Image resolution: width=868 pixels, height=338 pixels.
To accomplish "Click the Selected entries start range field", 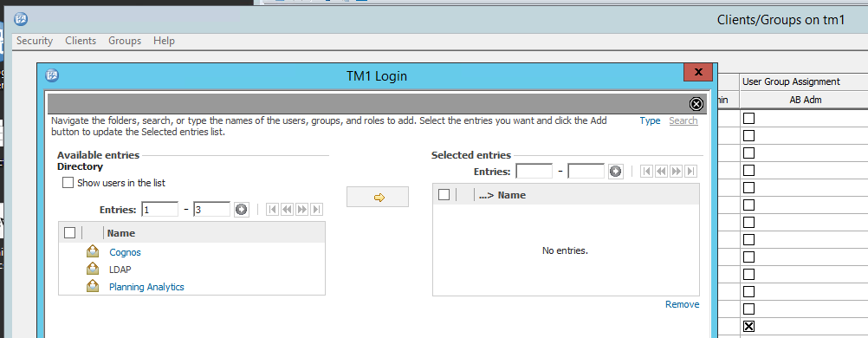I will (x=534, y=172).
